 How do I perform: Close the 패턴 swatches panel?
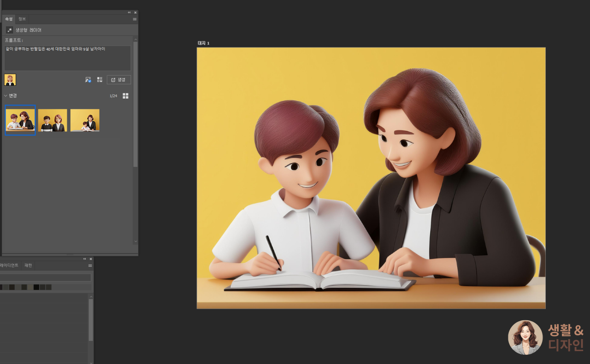pyautogui.click(x=91, y=259)
